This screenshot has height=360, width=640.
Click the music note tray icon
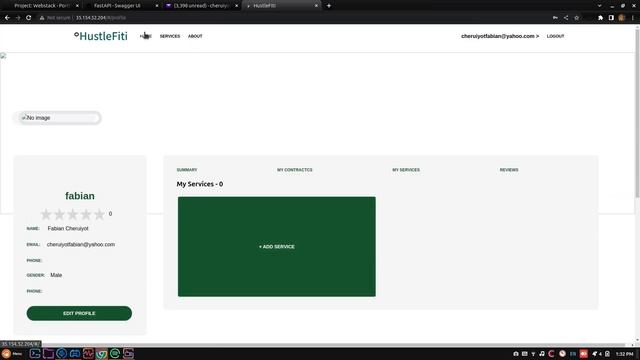[542, 354]
